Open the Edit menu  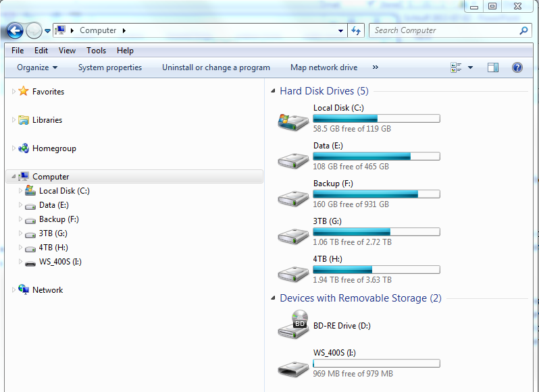pos(41,51)
